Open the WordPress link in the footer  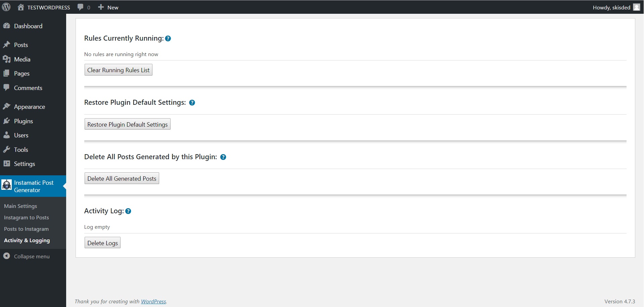coord(153,301)
